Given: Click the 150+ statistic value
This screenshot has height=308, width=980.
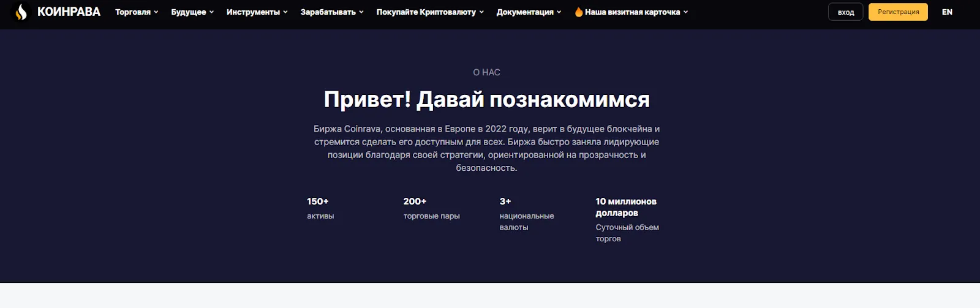Looking at the screenshot, I should 318,201.
